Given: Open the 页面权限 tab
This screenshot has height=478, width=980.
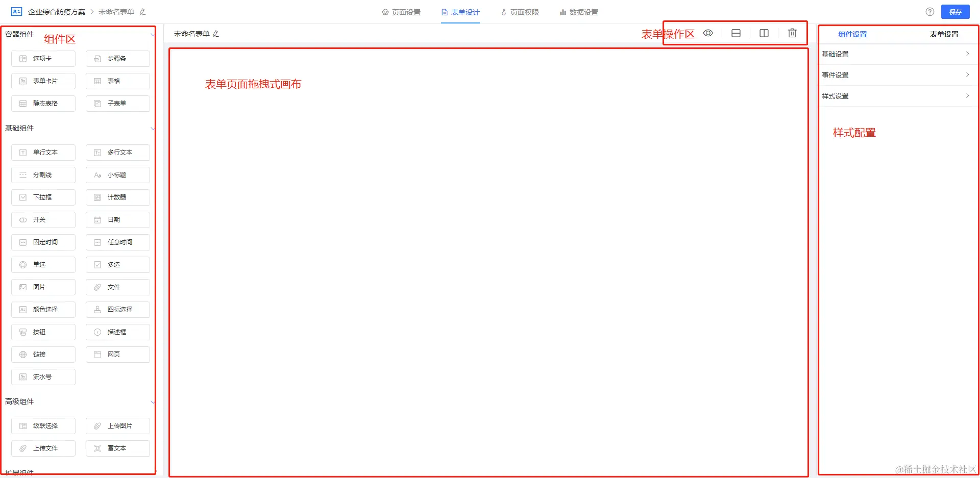Looking at the screenshot, I should click(520, 12).
